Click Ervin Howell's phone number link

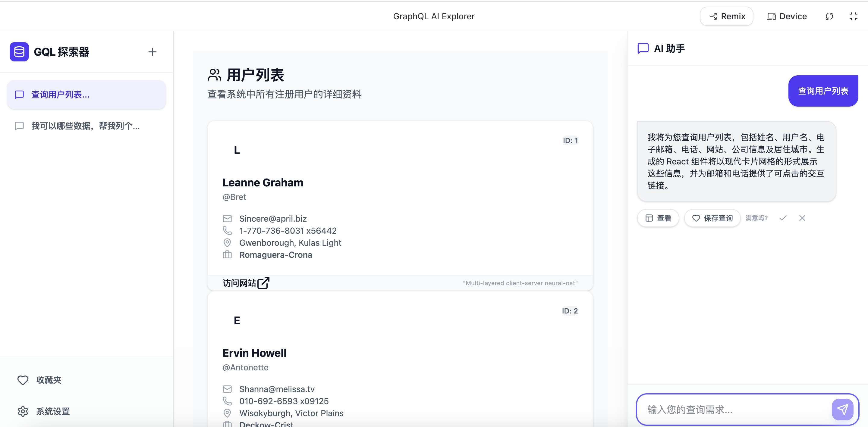pos(284,401)
